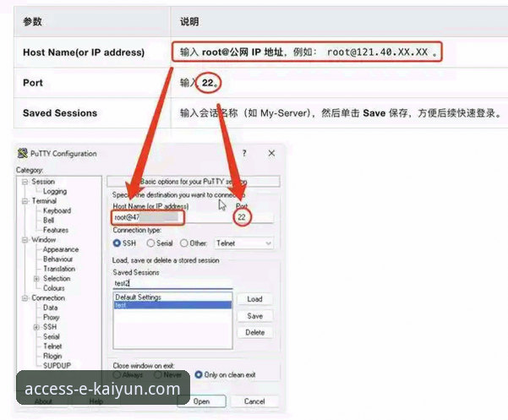Open the Telnet protocol dropdown

(x=243, y=243)
